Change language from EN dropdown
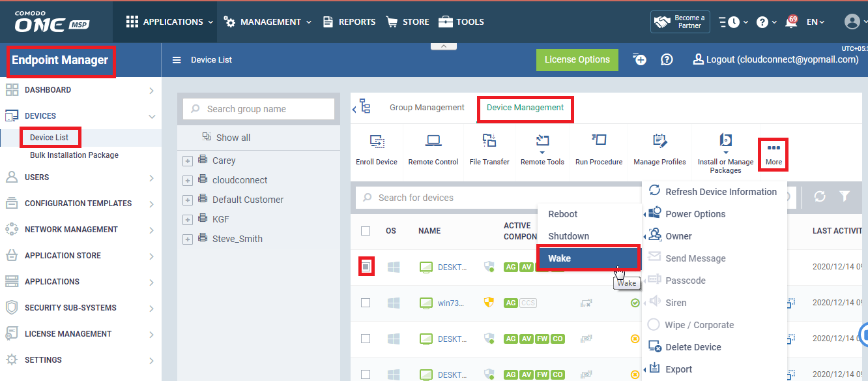Viewport: 868px width, 381px height. 815,22
